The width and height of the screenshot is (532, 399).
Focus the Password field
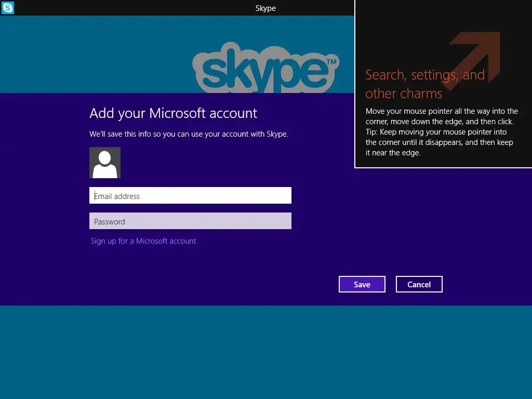(190, 221)
